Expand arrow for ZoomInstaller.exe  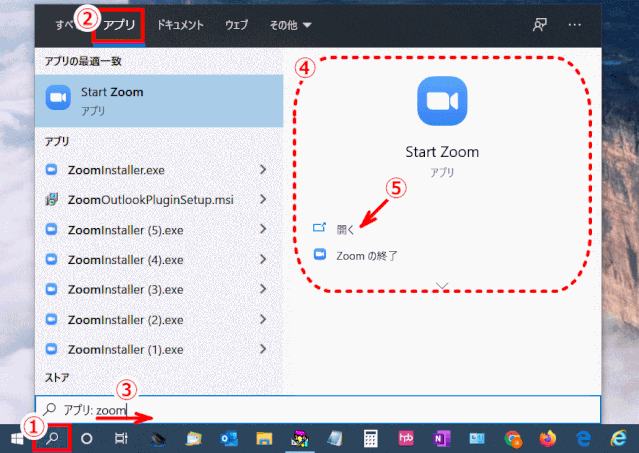point(263,169)
